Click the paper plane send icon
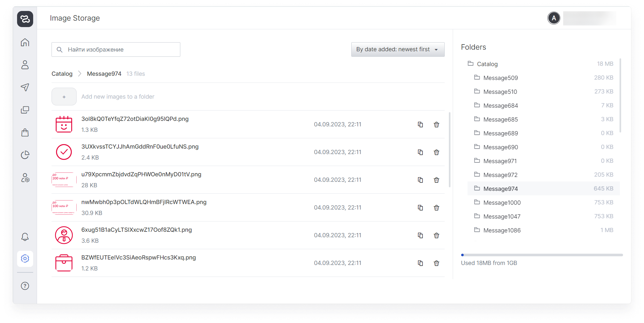Viewport: 644px width, 323px height. 25,87
